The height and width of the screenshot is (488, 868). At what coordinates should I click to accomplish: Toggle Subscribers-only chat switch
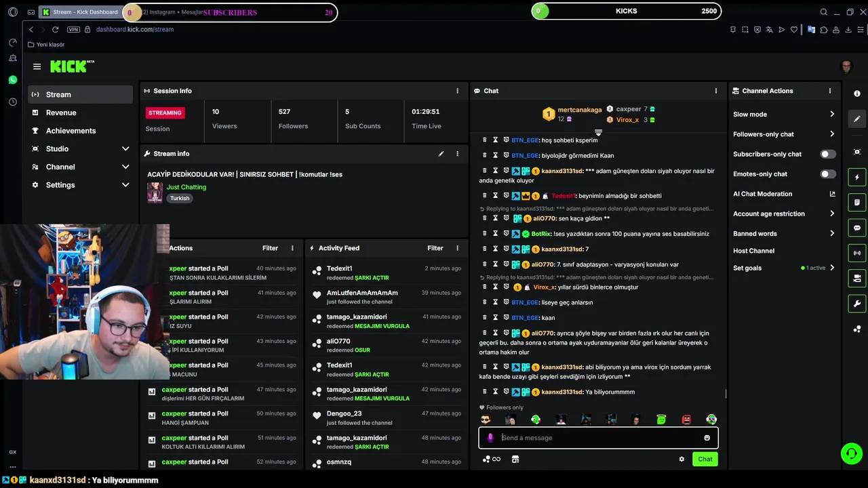[x=828, y=154]
